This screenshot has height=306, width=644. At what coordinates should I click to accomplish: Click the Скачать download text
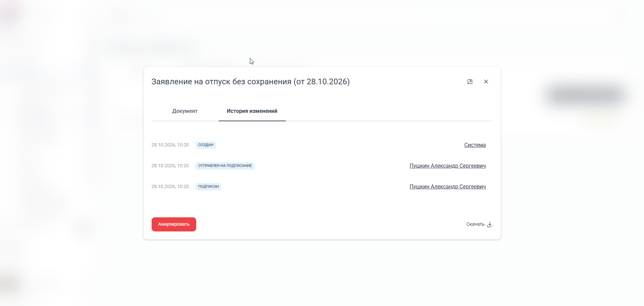(x=475, y=224)
